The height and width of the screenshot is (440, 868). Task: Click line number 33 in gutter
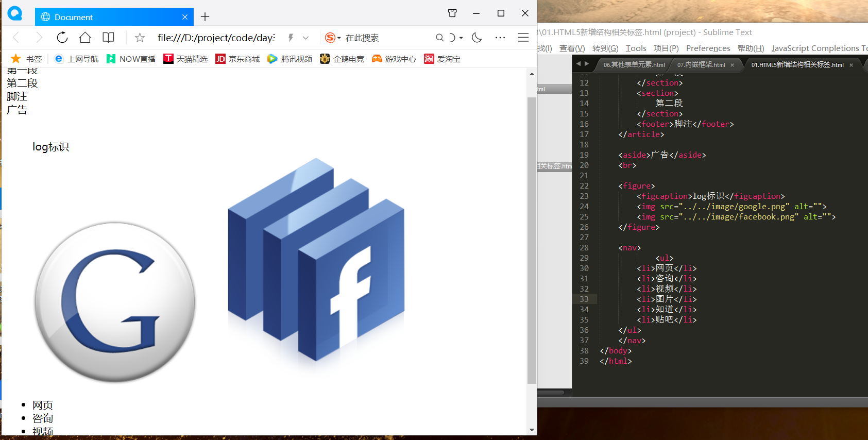point(584,299)
